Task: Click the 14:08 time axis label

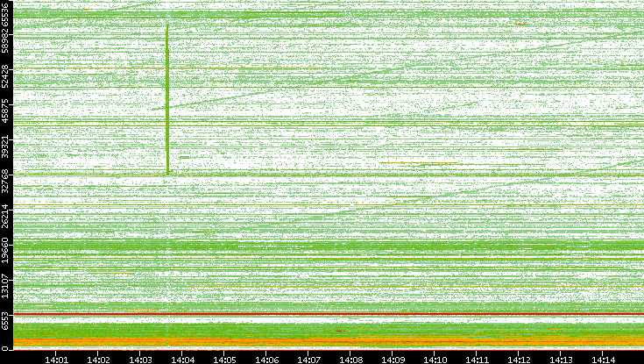Action: click(x=351, y=360)
